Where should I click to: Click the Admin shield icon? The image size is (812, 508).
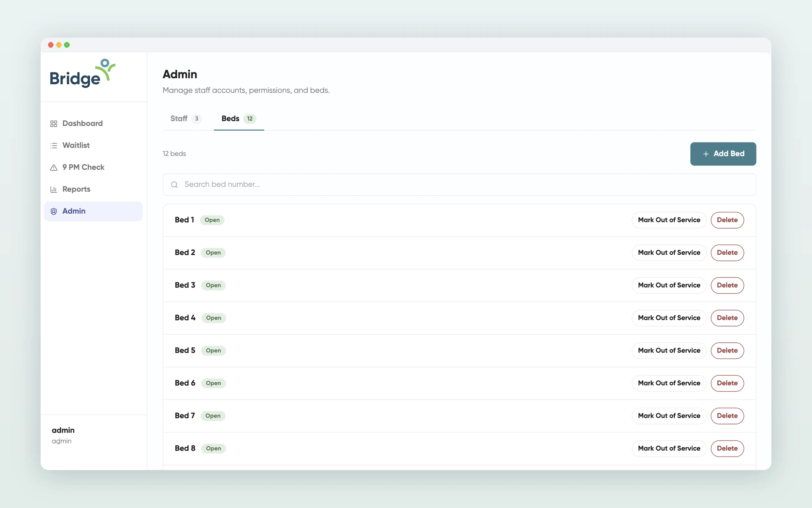[x=53, y=211]
